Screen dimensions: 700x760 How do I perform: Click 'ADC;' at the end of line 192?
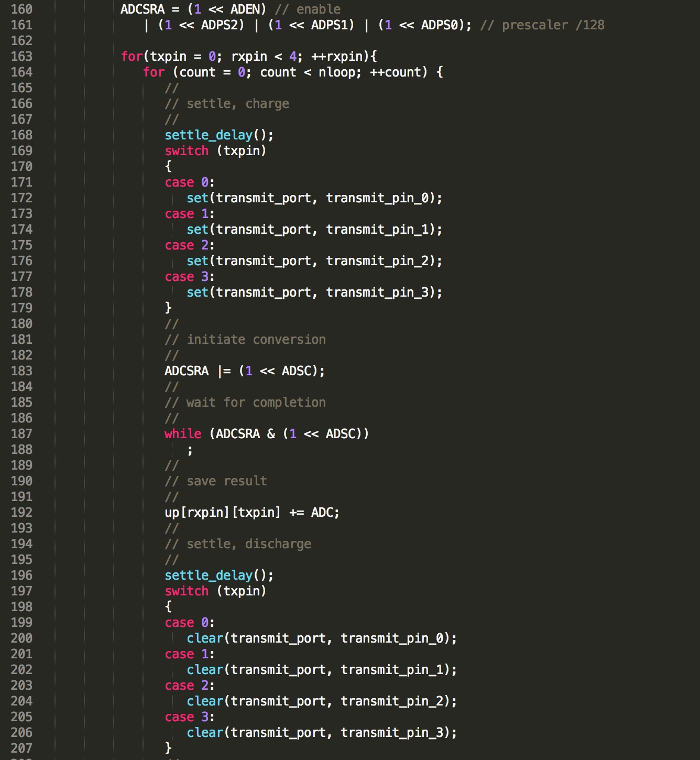(x=325, y=513)
